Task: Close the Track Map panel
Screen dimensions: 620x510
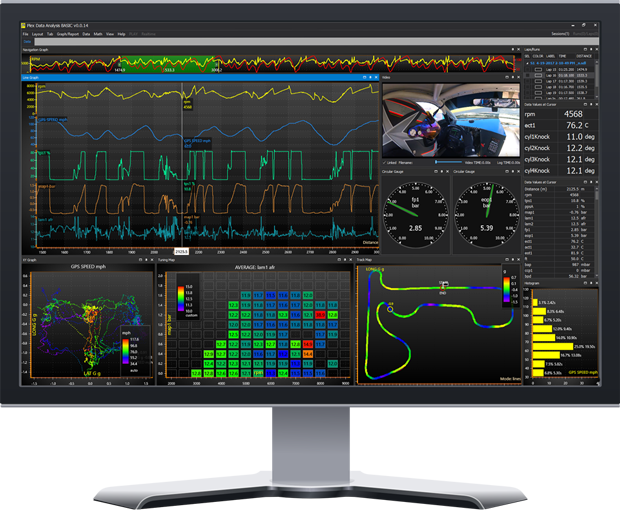Action: click(517, 259)
